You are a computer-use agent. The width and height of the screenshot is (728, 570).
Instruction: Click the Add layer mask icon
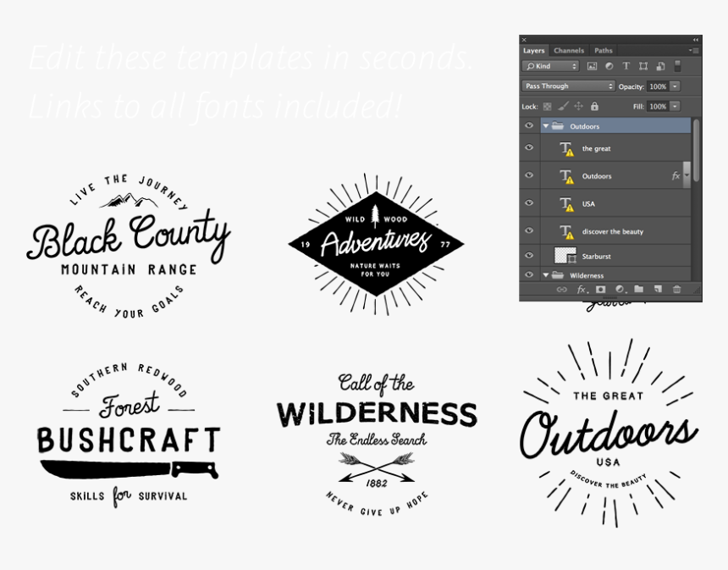601,289
